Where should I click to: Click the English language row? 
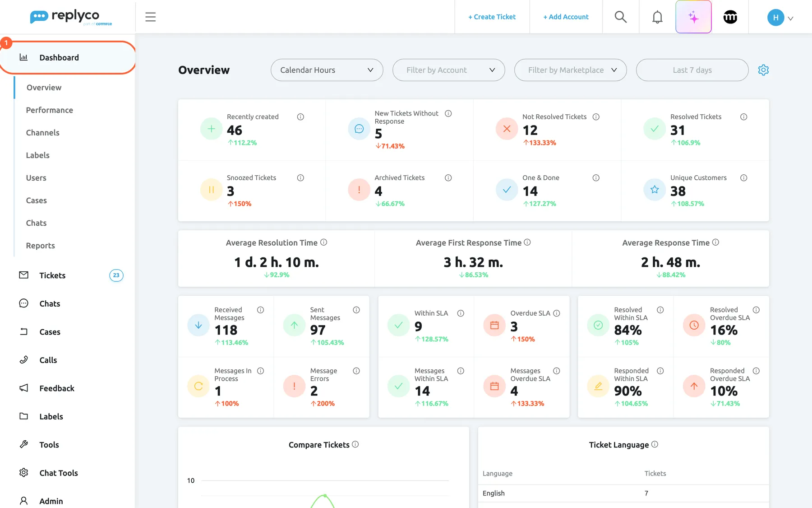click(x=623, y=493)
